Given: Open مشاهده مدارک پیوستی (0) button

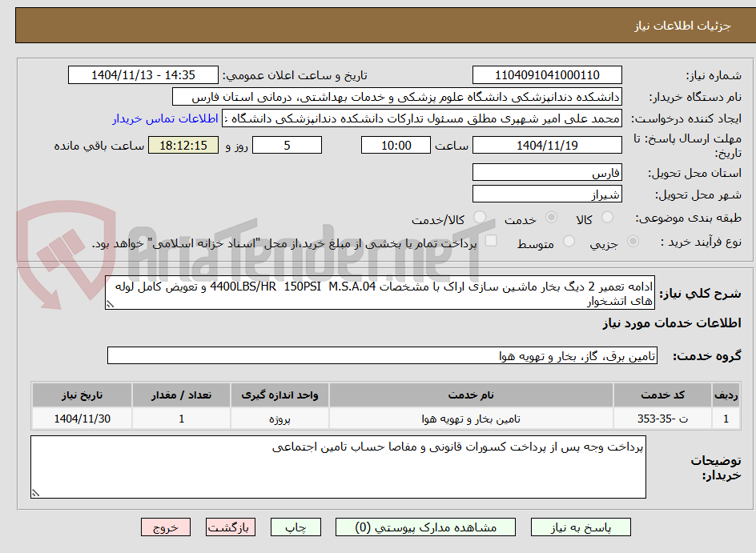Looking at the screenshot, I should coord(426,527).
